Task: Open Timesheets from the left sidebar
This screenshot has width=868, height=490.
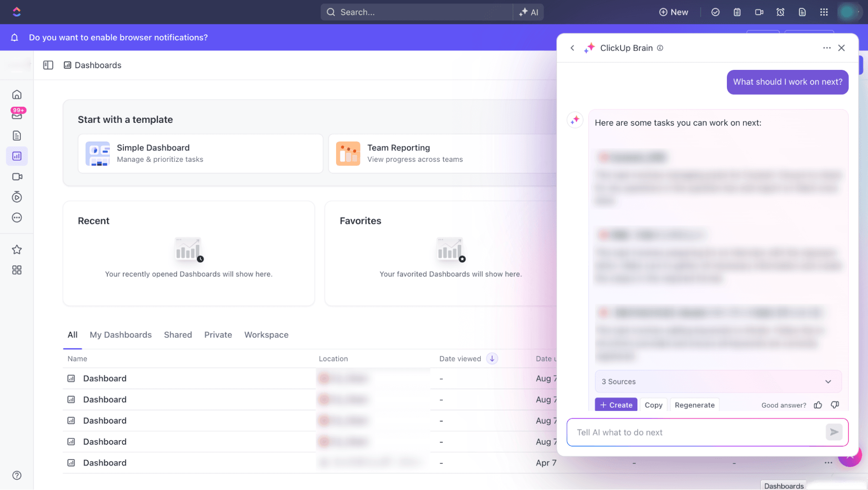Action: tap(17, 197)
